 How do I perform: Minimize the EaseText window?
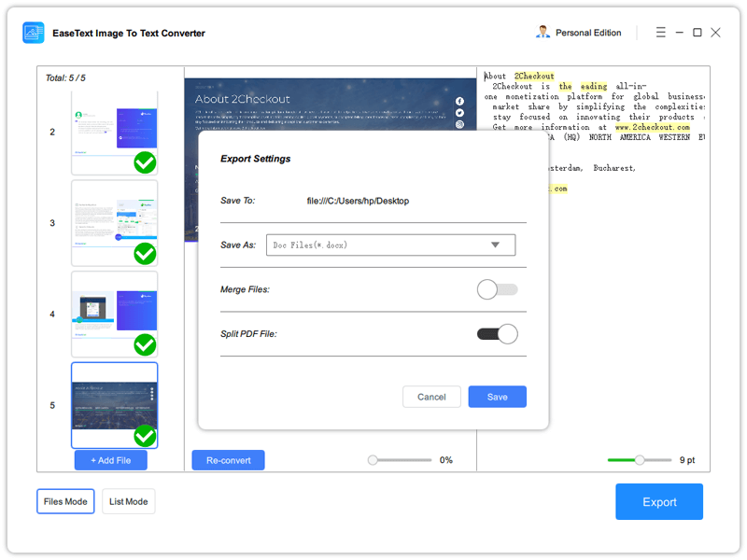click(680, 32)
